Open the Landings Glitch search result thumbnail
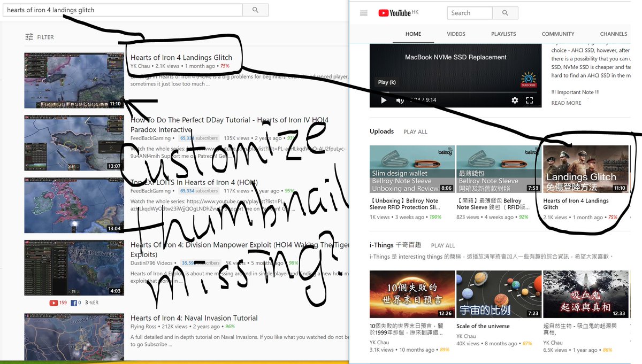 (74, 80)
